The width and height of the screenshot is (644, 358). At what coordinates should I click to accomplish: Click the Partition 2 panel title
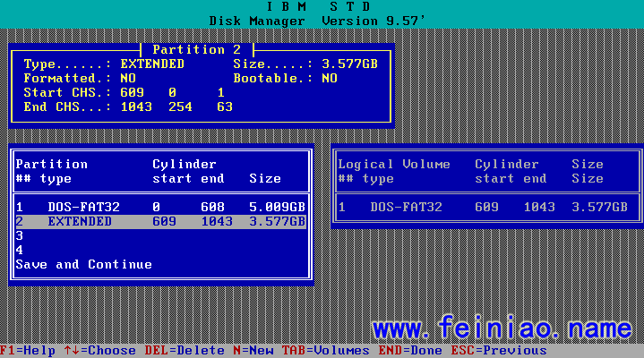[x=197, y=50]
